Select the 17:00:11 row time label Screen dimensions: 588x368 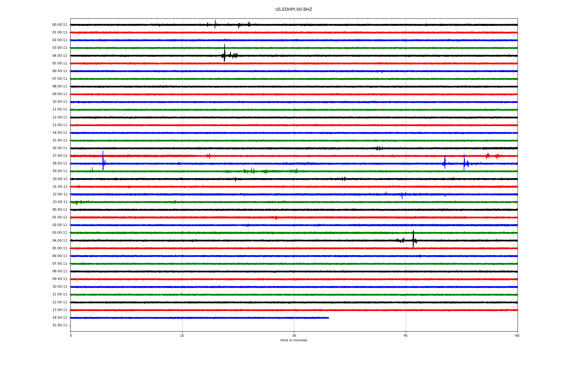(x=60, y=156)
